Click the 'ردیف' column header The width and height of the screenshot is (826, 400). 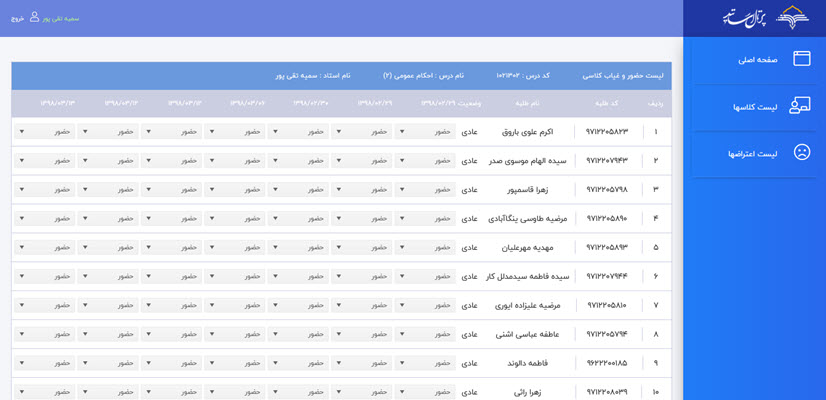coord(655,103)
